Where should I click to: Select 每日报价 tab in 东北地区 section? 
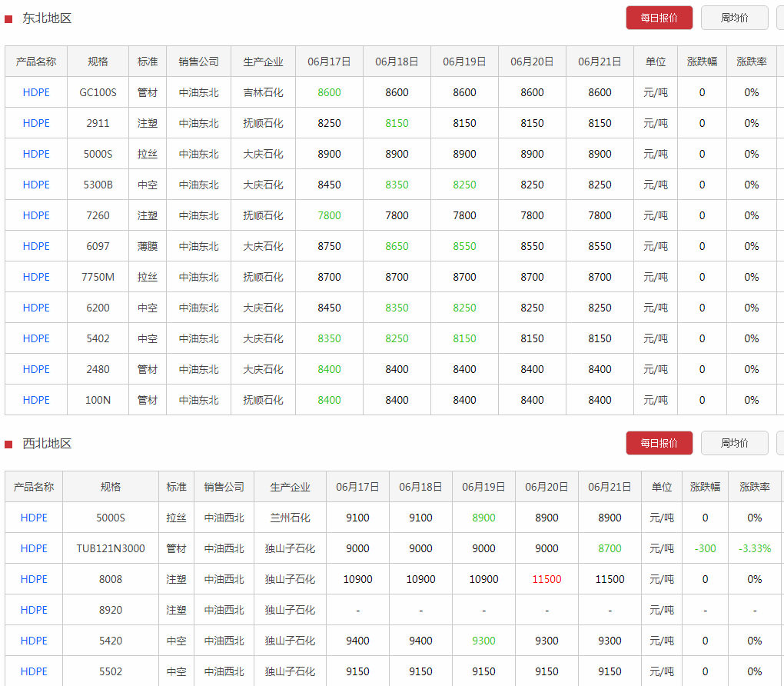[659, 18]
